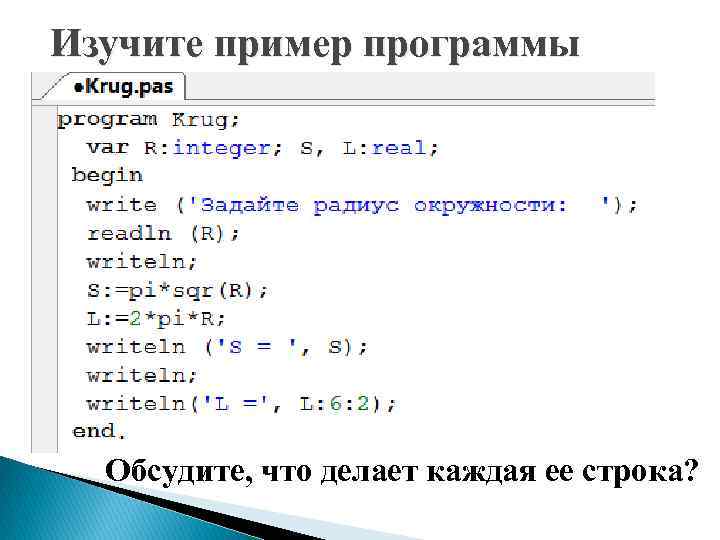The width and height of the screenshot is (720, 540).
Task: Click the 'integer' type keyword
Action: [x=222, y=148]
